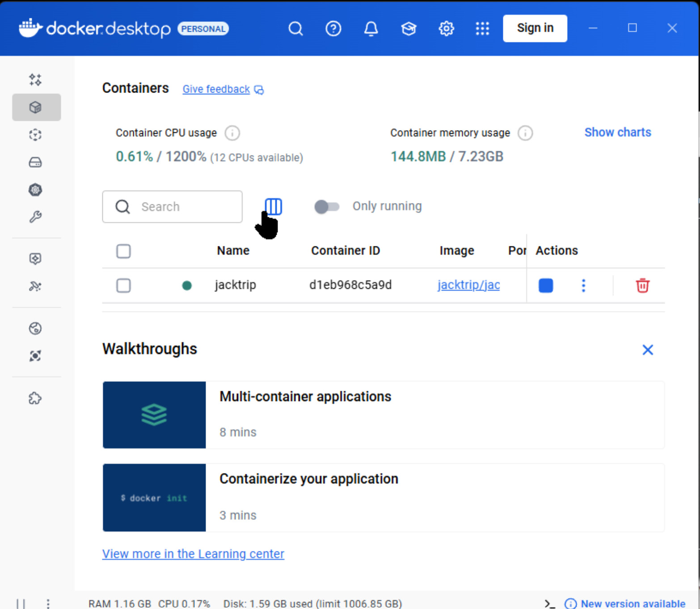This screenshot has width=700, height=609.
Task: Click the Image column header
Action: [x=457, y=250]
